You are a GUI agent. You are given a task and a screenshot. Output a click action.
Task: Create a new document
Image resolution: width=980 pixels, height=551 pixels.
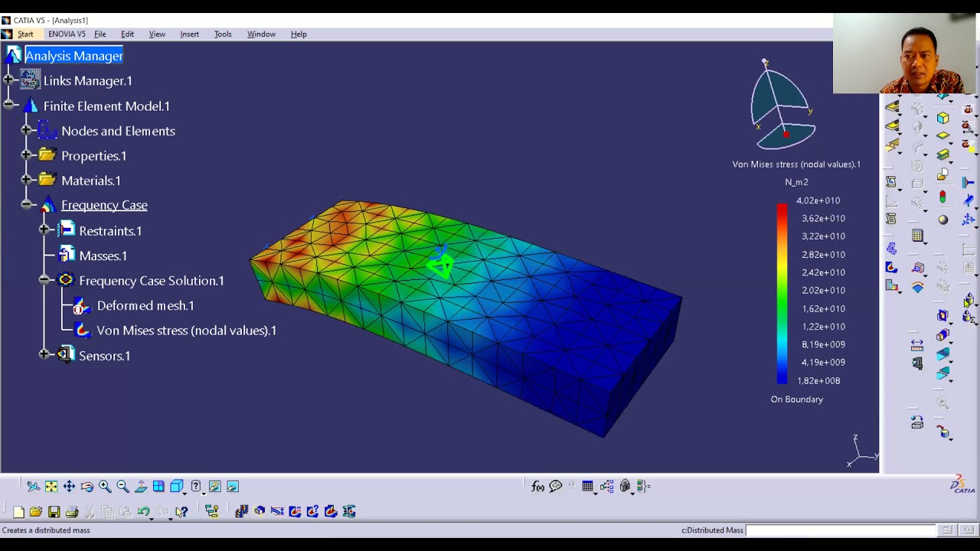coord(18,512)
